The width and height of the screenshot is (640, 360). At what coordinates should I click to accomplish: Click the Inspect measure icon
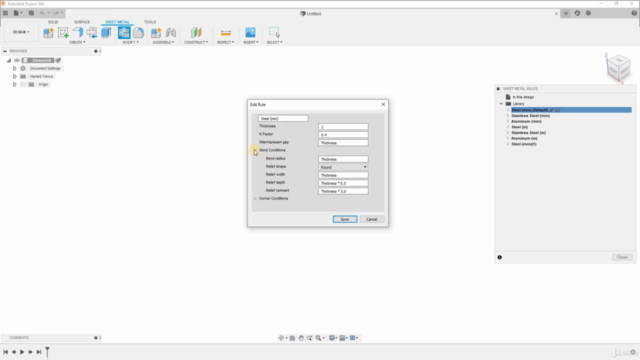tap(226, 33)
